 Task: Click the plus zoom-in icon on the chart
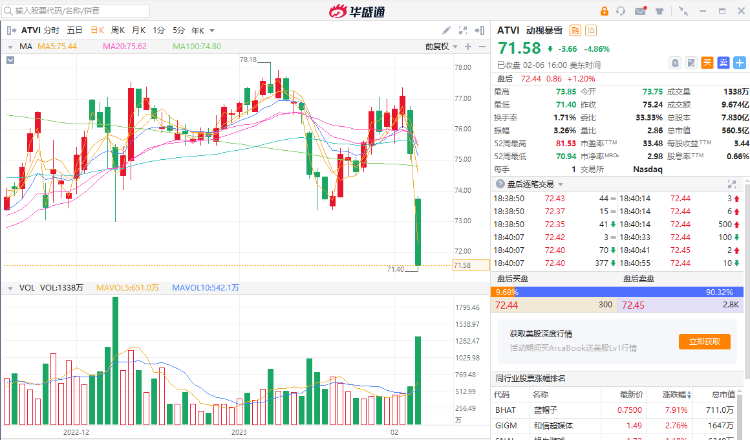click(x=468, y=46)
